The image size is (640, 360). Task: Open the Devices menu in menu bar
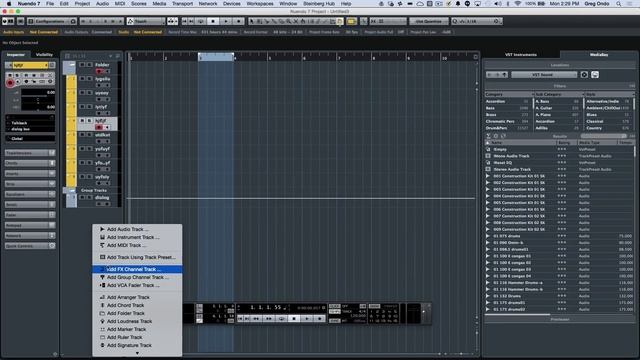click(231, 3)
